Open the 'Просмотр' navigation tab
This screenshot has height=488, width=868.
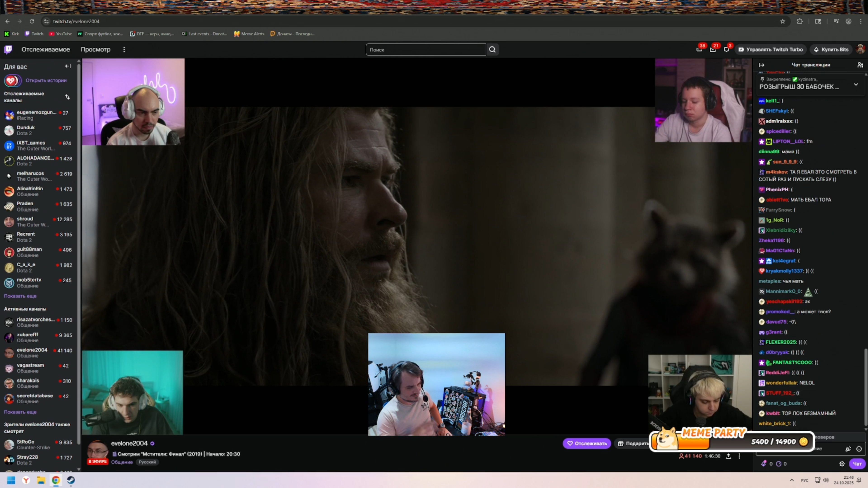(x=95, y=50)
